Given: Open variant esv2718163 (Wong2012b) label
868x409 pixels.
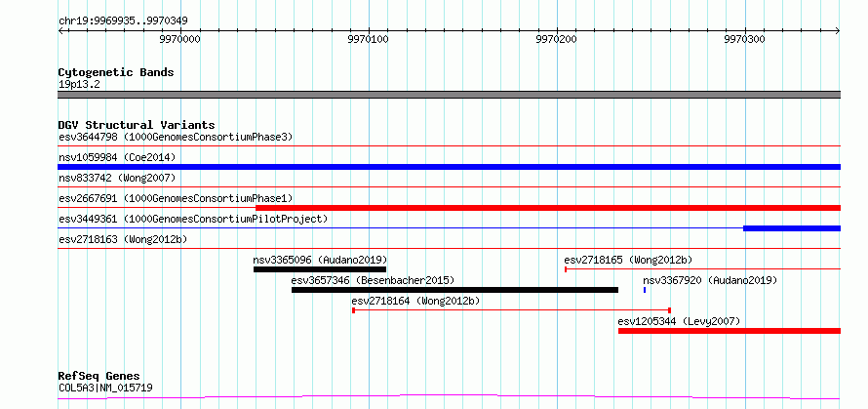Looking at the screenshot, I should [123, 239].
